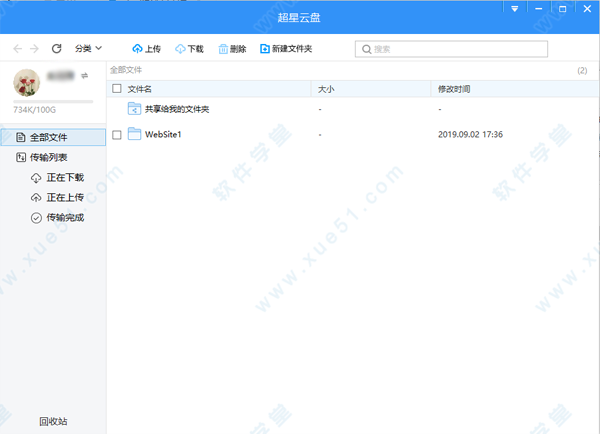Open the 回收站 recycle bin

coord(53,421)
